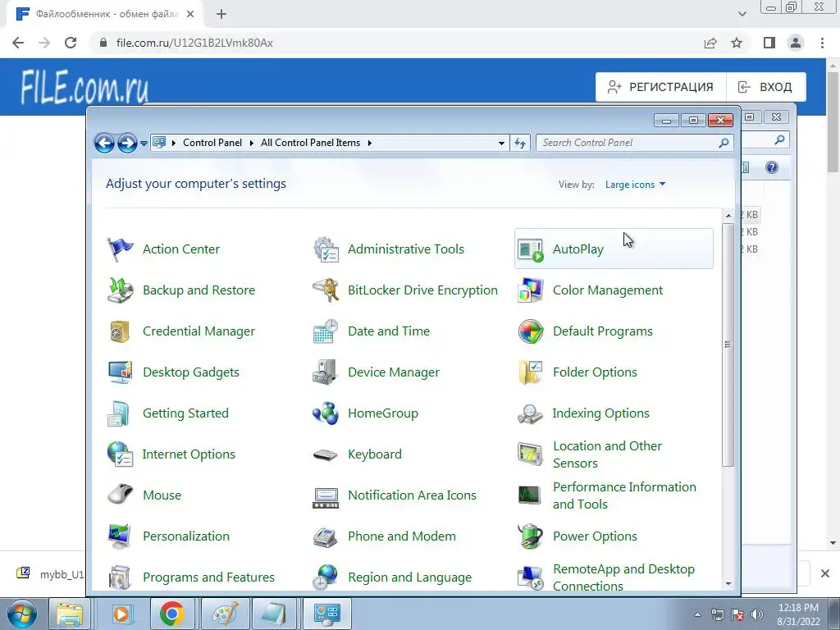Viewport: 840px width, 630px height.
Task: Share this page icon in Chrome
Action: tap(710, 43)
